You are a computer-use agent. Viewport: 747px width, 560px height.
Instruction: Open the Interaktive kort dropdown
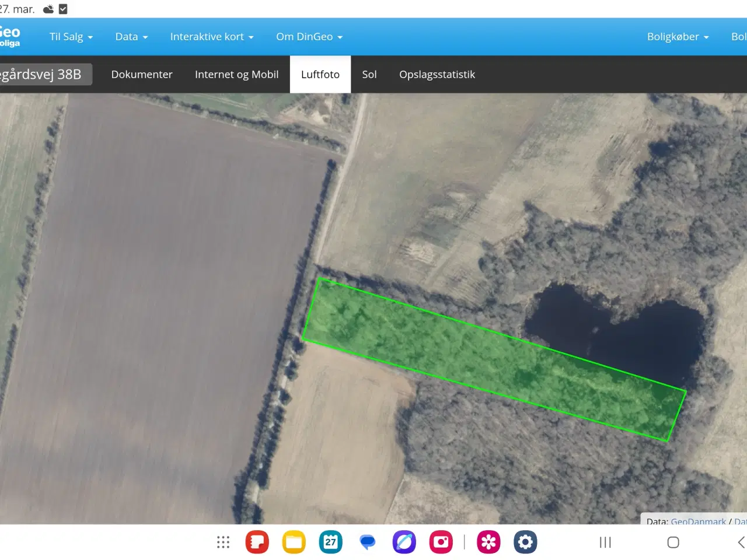click(x=211, y=37)
